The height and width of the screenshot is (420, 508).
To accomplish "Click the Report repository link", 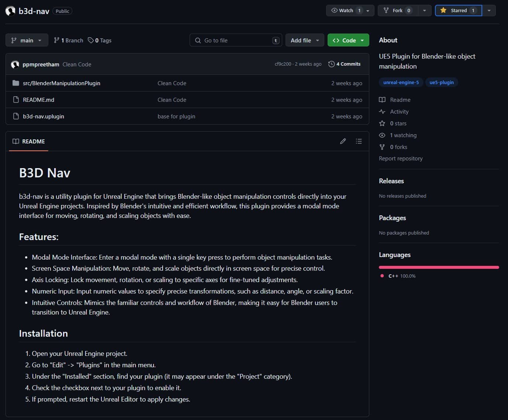I will (x=401, y=158).
